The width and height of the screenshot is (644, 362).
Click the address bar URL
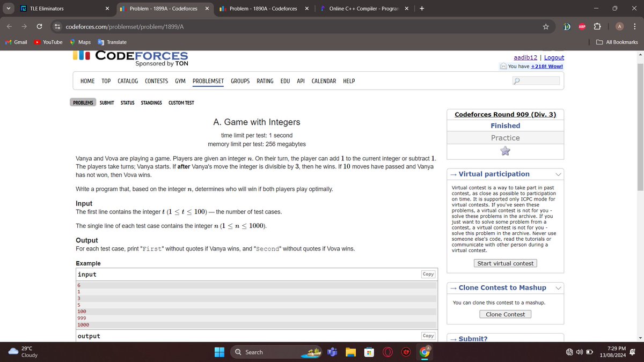[125, 27]
